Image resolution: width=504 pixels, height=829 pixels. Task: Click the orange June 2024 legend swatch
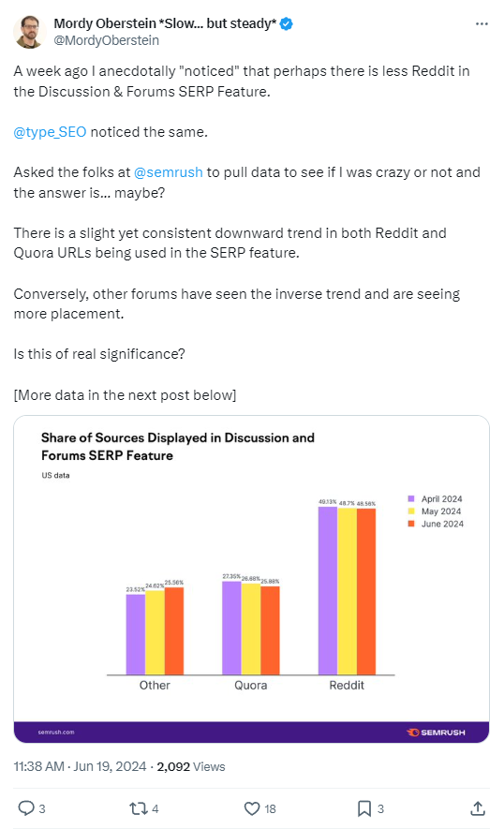click(411, 524)
